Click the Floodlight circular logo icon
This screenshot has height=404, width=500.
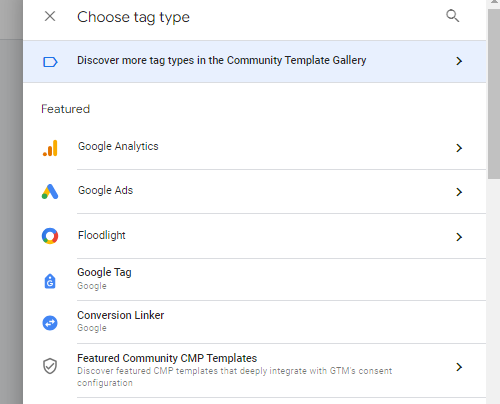pos(50,236)
